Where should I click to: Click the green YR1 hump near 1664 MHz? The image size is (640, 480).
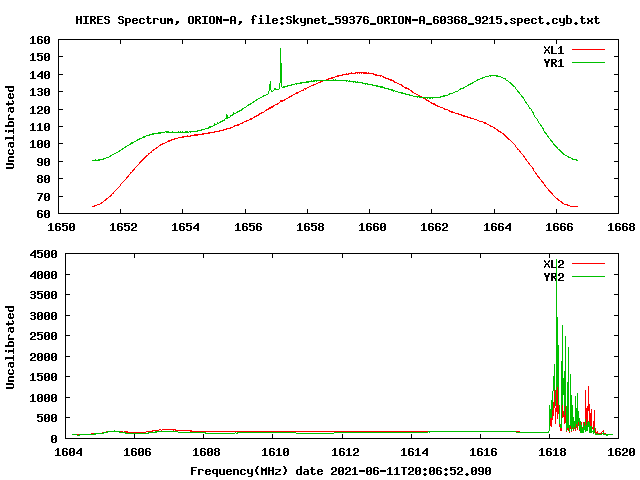pos(494,76)
